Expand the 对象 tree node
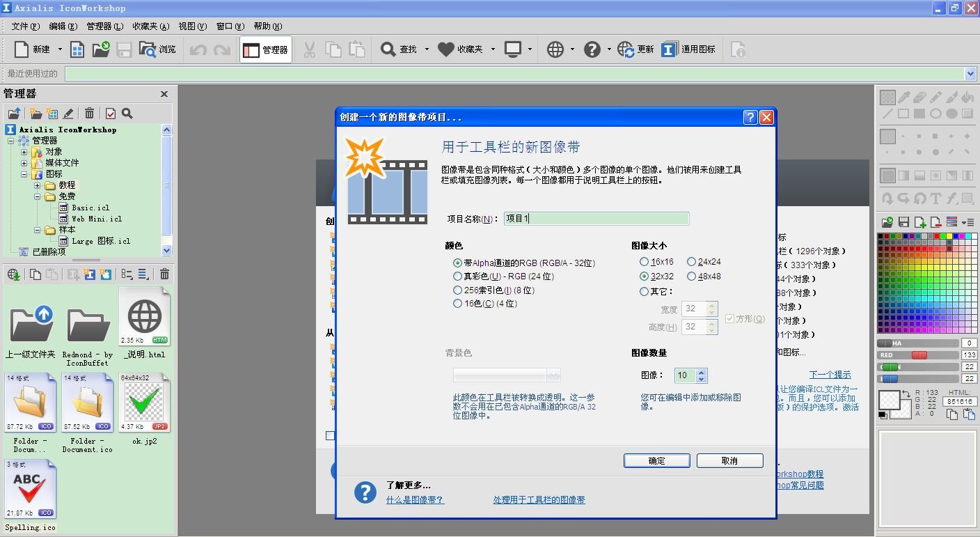 [x=24, y=152]
